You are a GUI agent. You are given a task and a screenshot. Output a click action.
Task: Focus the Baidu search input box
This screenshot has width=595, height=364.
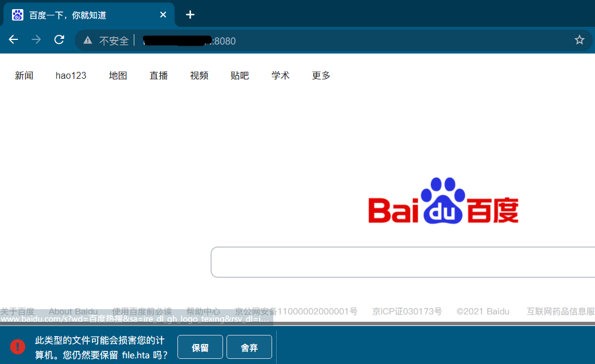[x=403, y=262]
